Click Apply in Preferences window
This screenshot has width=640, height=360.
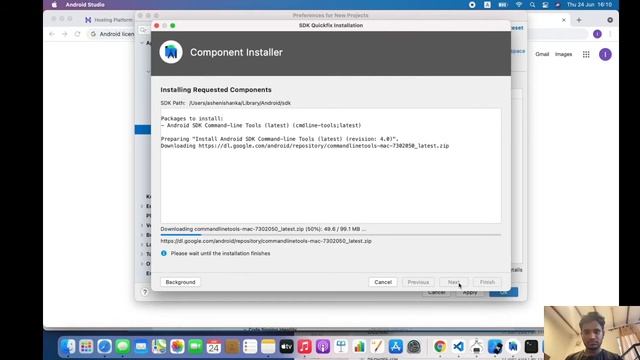470,293
